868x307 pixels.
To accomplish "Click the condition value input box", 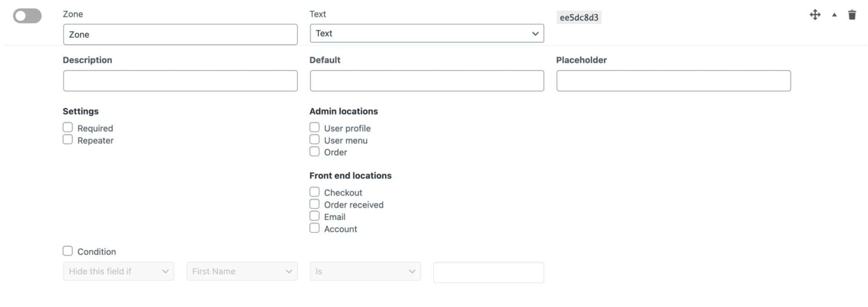I will coord(488,272).
